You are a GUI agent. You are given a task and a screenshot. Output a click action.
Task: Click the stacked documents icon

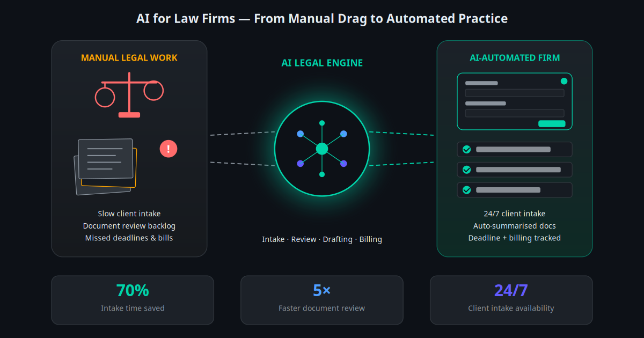tap(106, 166)
